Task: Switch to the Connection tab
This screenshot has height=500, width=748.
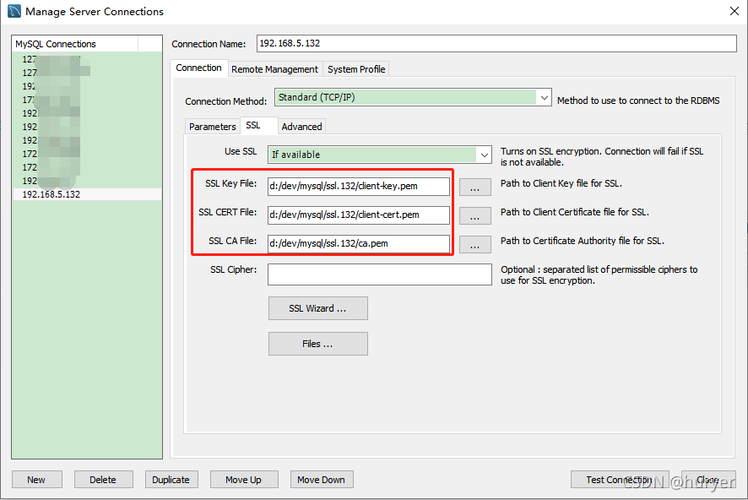Action: tap(198, 68)
